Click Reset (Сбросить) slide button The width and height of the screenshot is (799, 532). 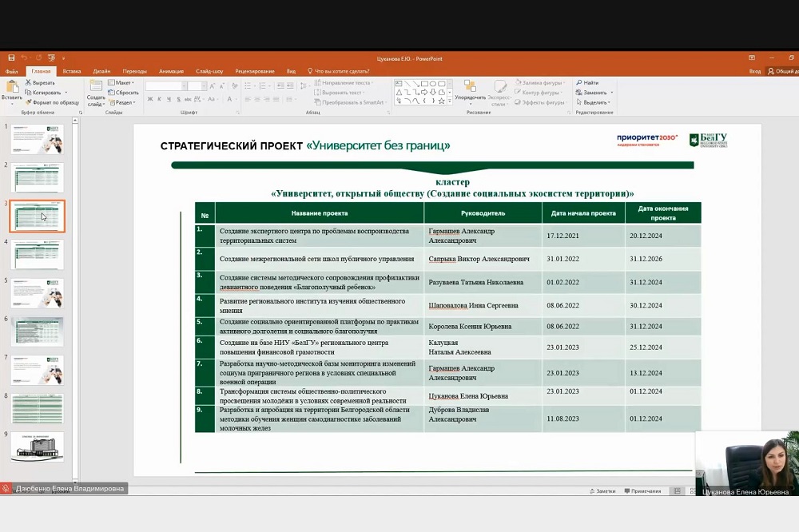click(125, 93)
